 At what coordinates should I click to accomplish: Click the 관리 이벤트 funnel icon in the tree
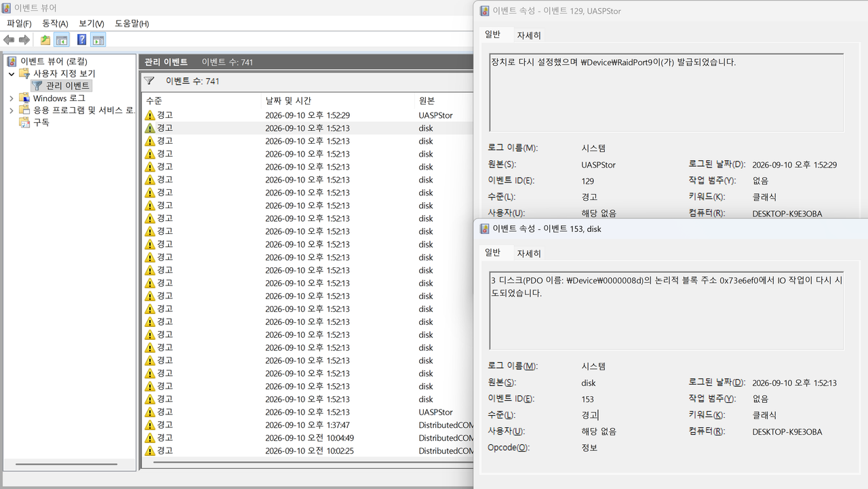pos(37,85)
